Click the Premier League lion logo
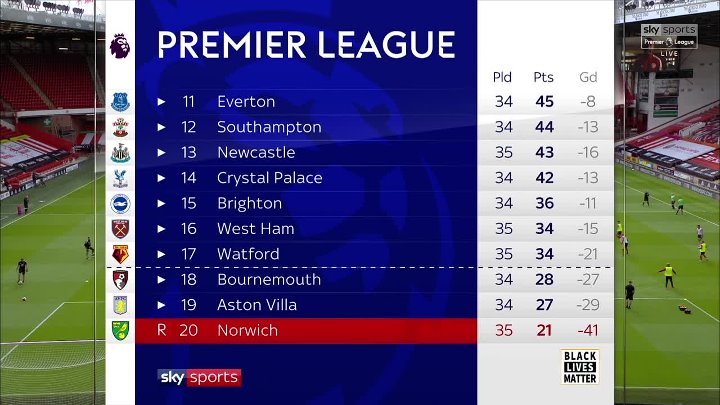The image size is (720, 405). click(x=119, y=46)
